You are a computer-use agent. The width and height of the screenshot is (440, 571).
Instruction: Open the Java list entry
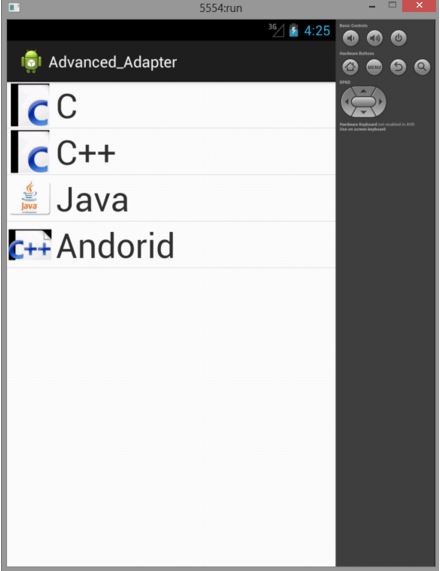(x=171, y=198)
